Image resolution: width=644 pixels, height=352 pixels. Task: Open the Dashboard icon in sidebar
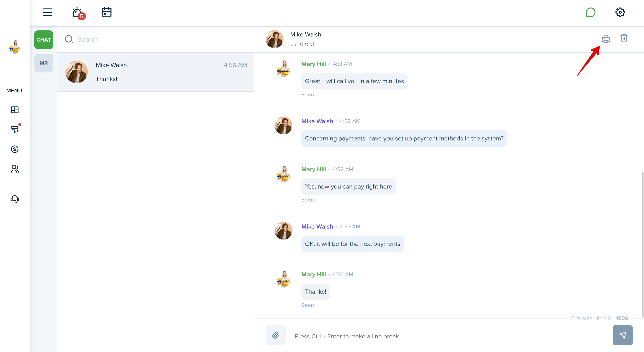15,110
